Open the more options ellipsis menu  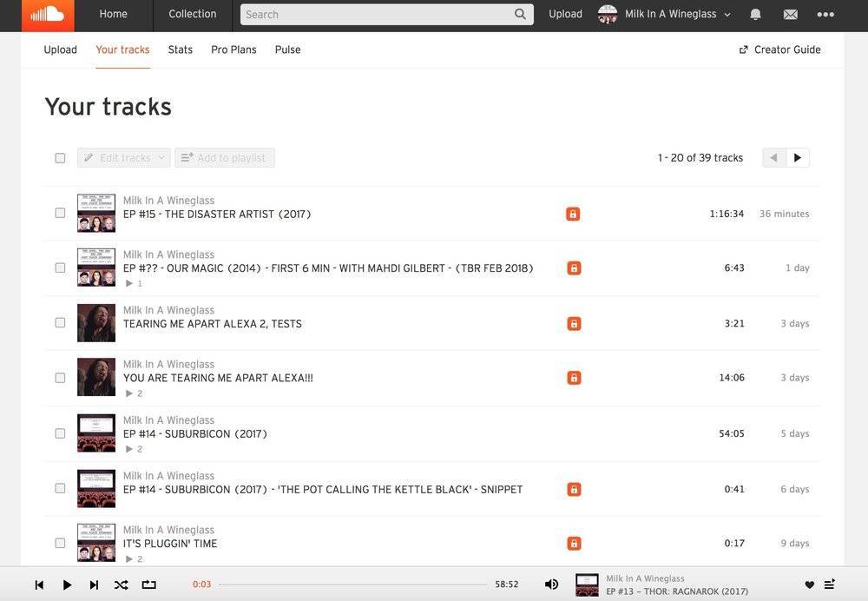click(825, 15)
